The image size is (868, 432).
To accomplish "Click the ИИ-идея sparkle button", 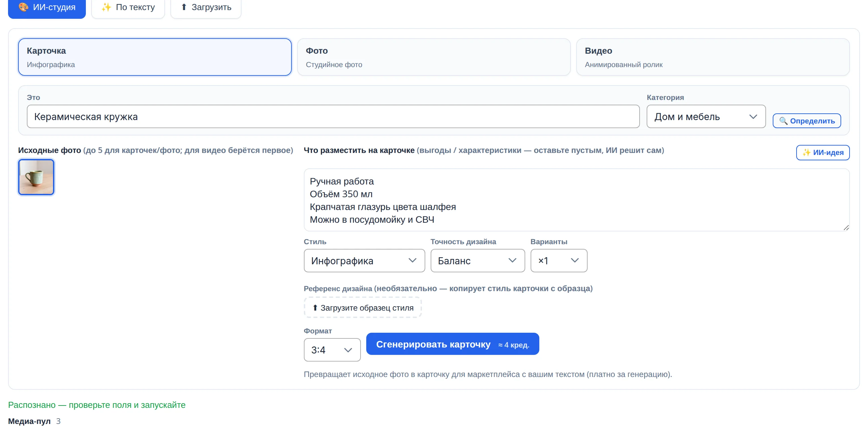I will pos(823,152).
